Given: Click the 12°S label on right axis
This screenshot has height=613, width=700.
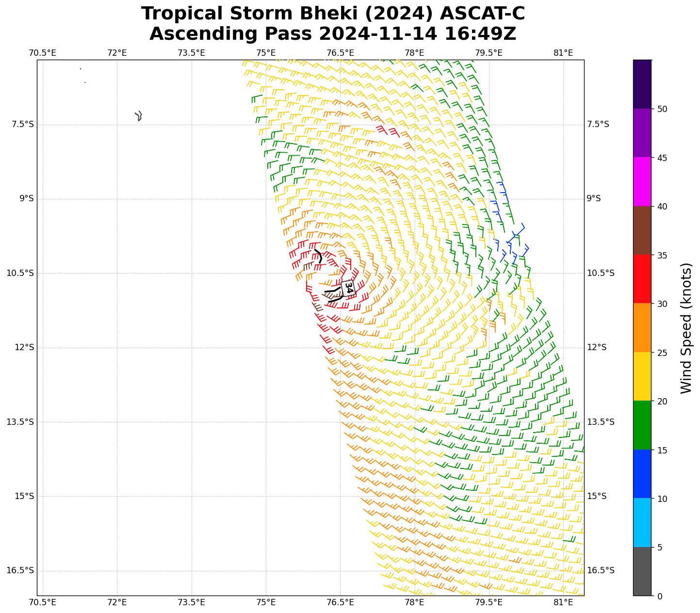Looking at the screenshot, I should pos(597,347).
